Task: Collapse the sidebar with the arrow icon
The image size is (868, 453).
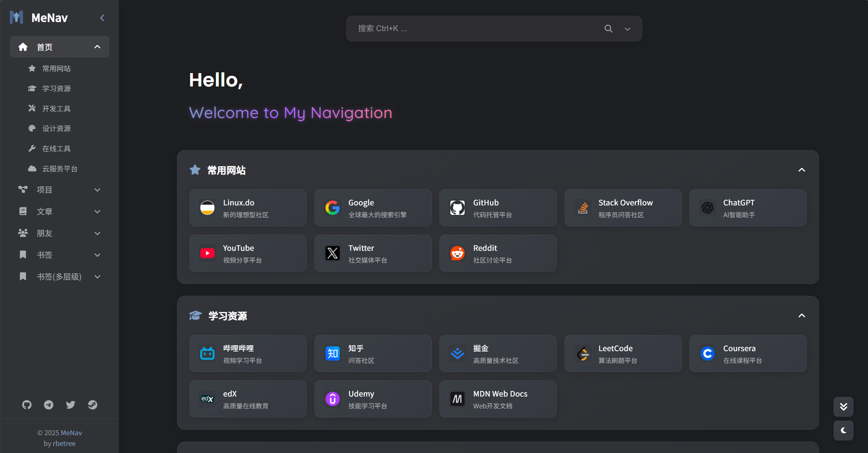Action: click(x=102, y=18)
